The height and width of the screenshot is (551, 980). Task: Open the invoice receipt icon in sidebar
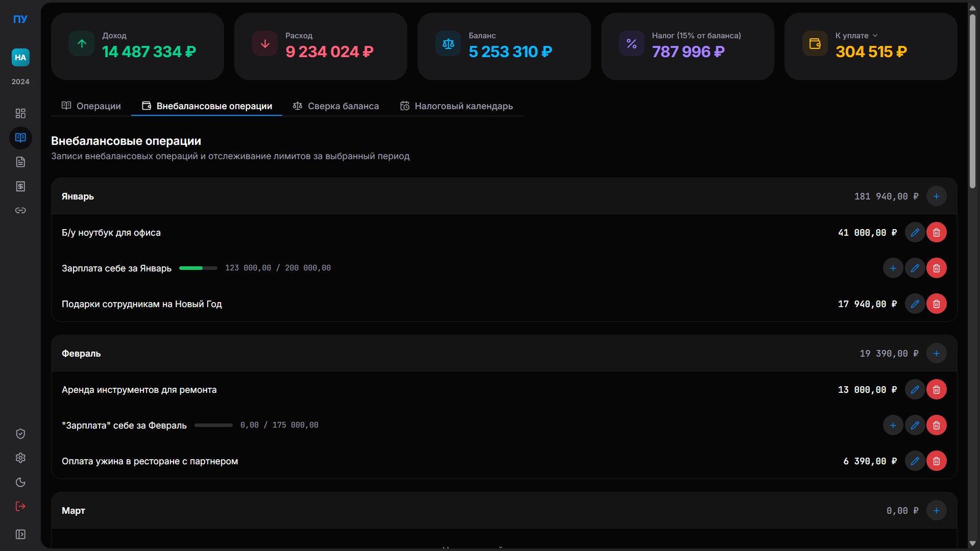(20, 186)
